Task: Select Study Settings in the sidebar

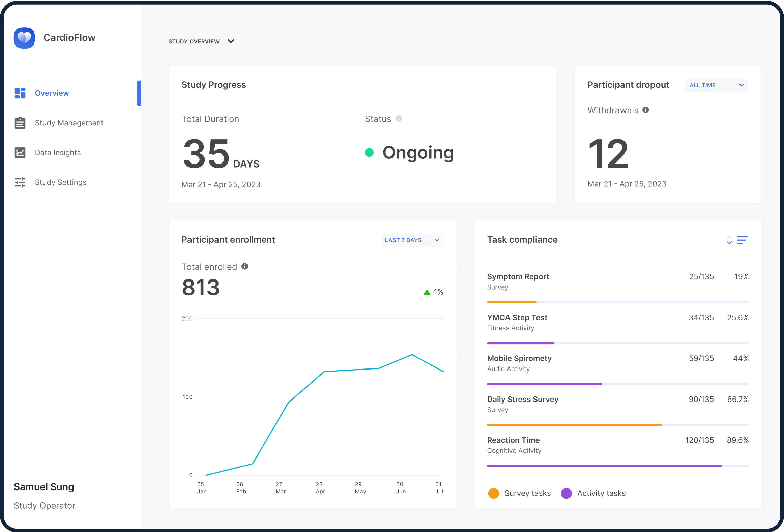Action: point(61,182)
